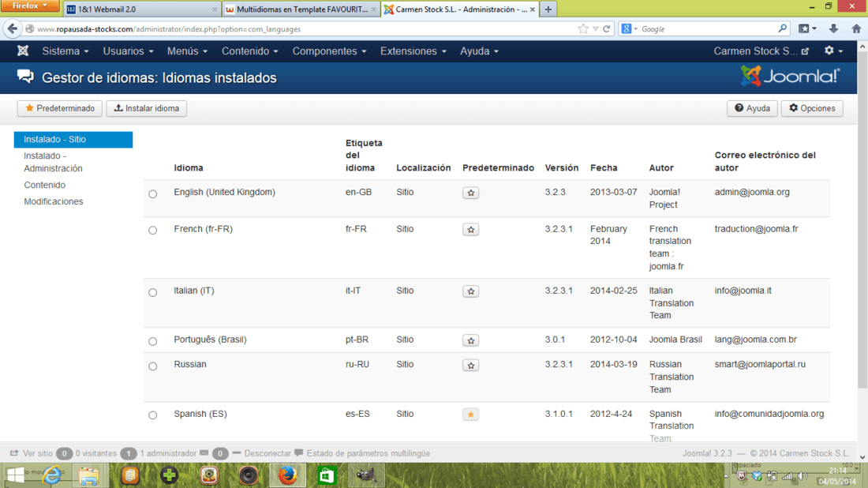This screenshot has height=488, width=868.
Task: Click the Idioma column header
Action: (189, 168)
